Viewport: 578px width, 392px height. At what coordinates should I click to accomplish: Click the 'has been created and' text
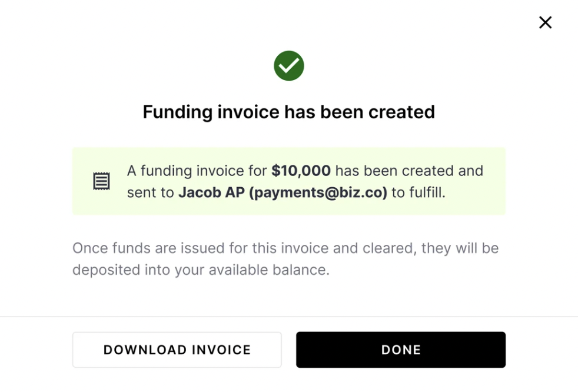click(x=409, y=171)
